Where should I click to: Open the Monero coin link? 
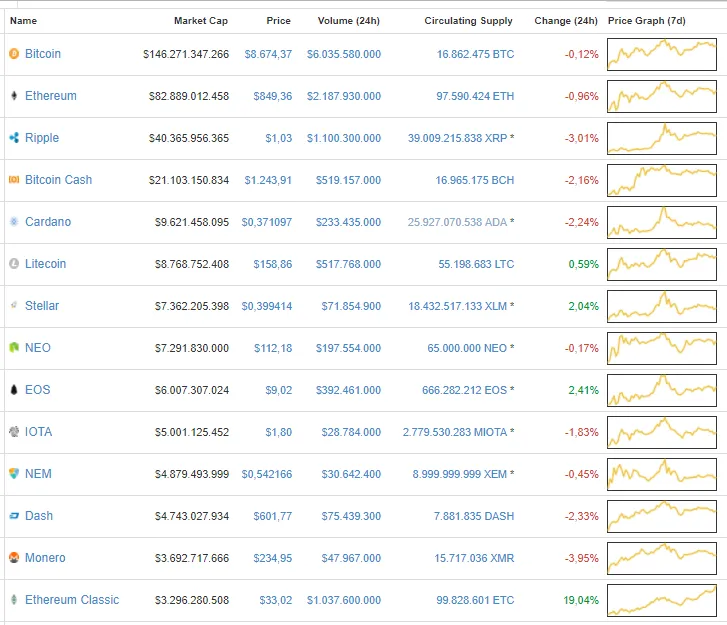pyautogui.click(x=45, y=558)
